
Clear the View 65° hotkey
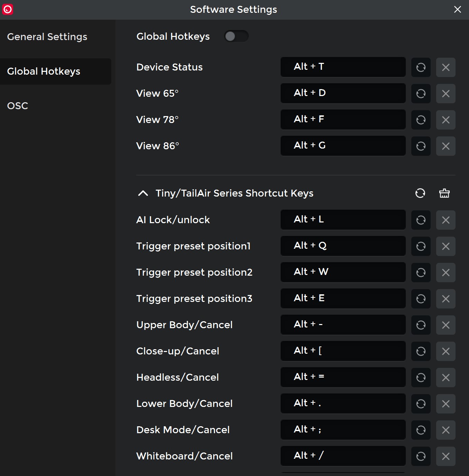tap(445, 94)
